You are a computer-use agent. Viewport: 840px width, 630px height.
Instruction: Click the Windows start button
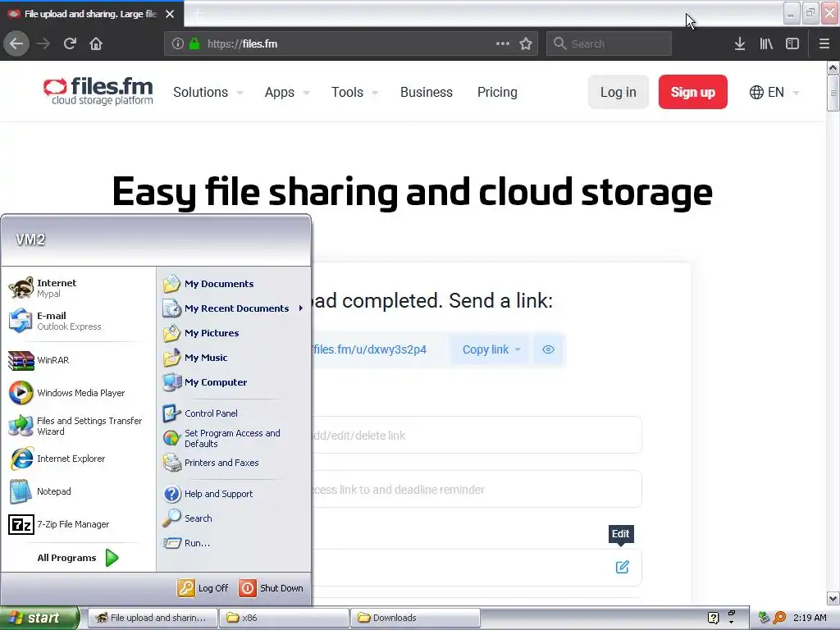pos(39,618)
